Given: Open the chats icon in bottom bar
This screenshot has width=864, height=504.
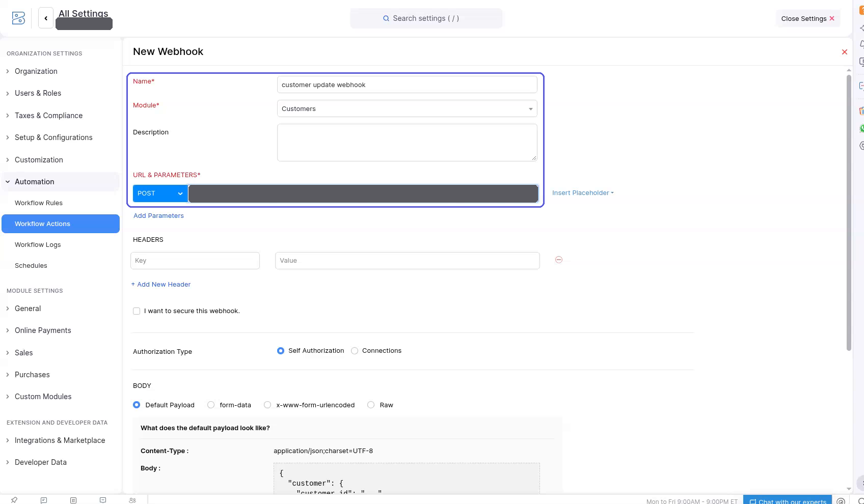Looking at the screenshot, I should coord(44,500).
